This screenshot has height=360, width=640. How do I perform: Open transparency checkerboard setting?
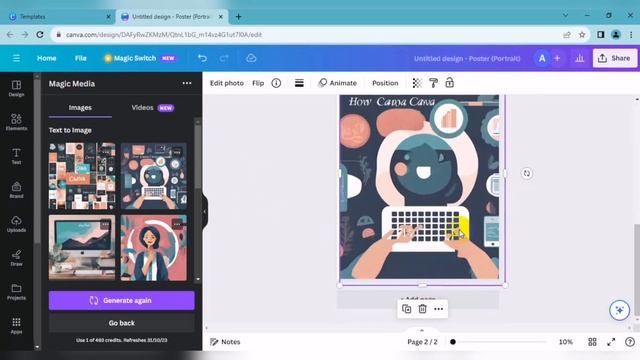pos(417,83)
